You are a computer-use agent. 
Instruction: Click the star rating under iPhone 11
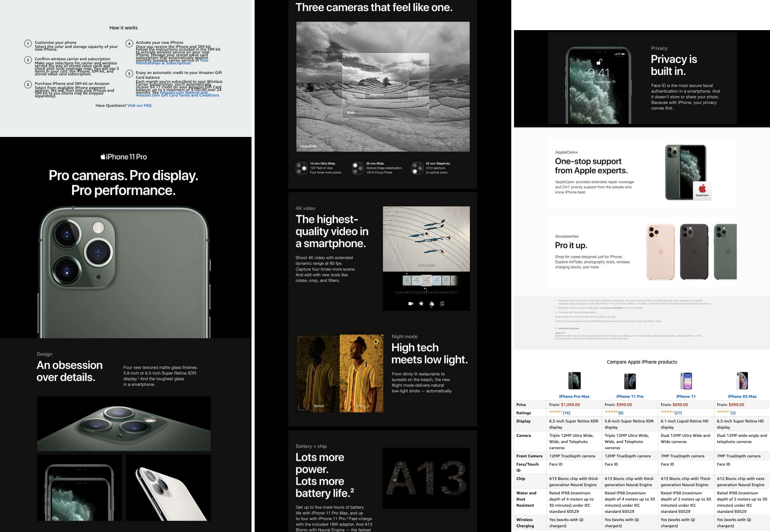point(667,412)
